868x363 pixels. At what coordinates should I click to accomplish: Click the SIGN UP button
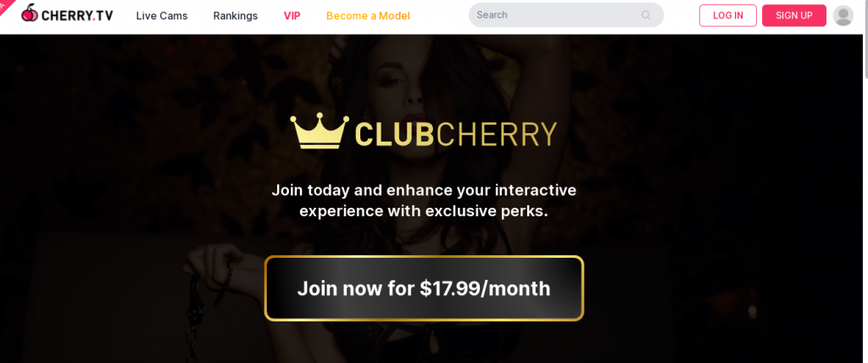(x=793, y=15)
